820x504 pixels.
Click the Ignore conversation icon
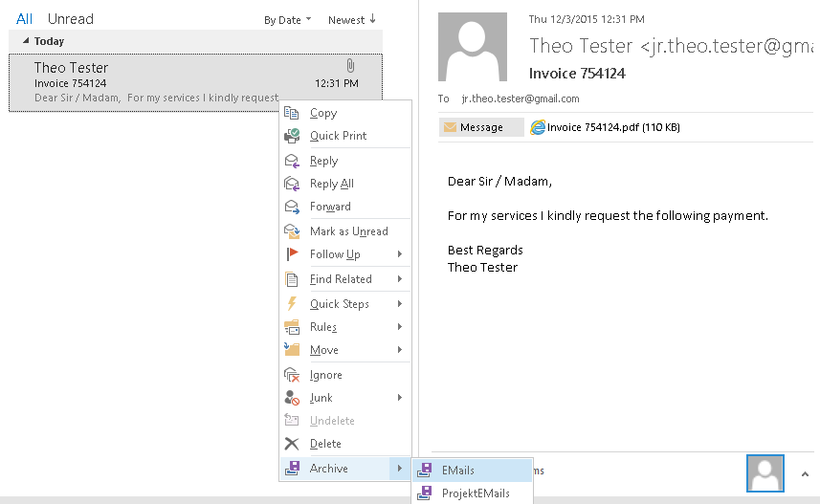pyautogui.click(x=292, y=375)
